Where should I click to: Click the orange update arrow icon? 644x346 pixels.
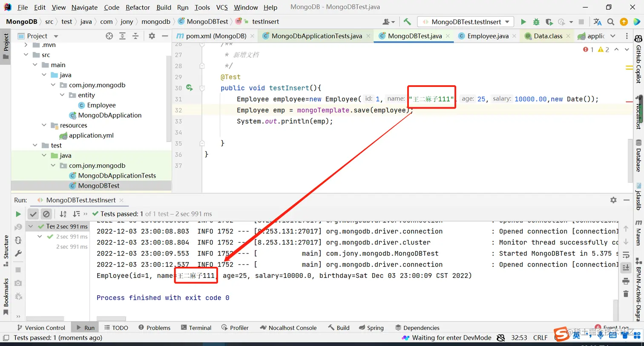coord(624,22)
